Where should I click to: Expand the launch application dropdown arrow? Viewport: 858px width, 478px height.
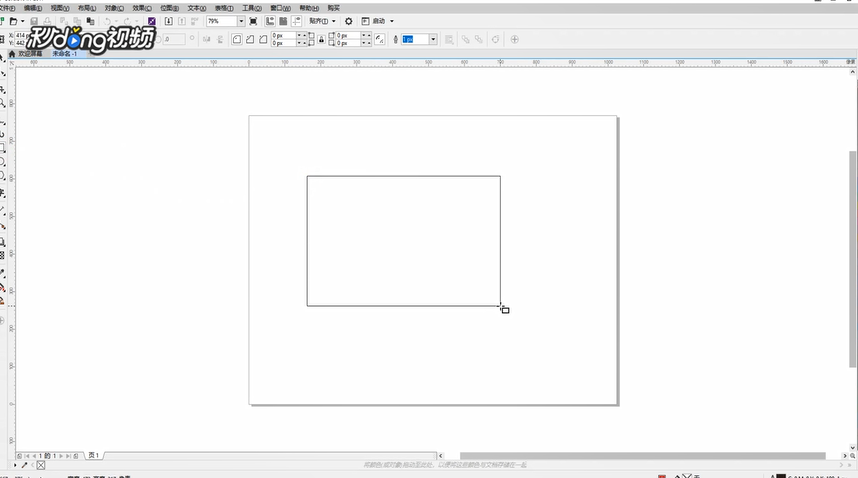click(x=392, y=21)
